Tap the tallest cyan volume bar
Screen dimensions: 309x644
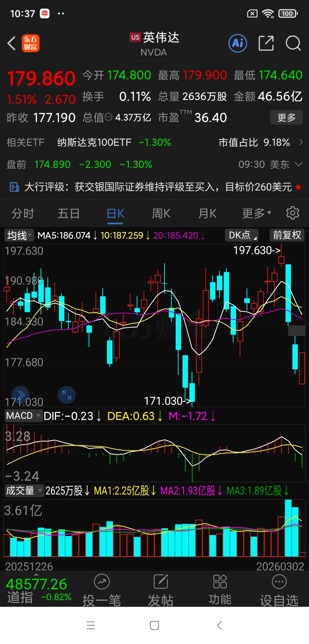pyautogui.click(x=288, y=528)
